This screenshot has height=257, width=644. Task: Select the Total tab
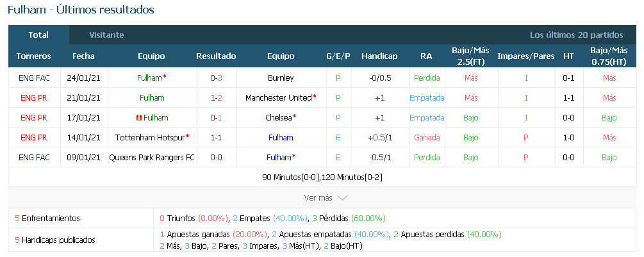38,35
